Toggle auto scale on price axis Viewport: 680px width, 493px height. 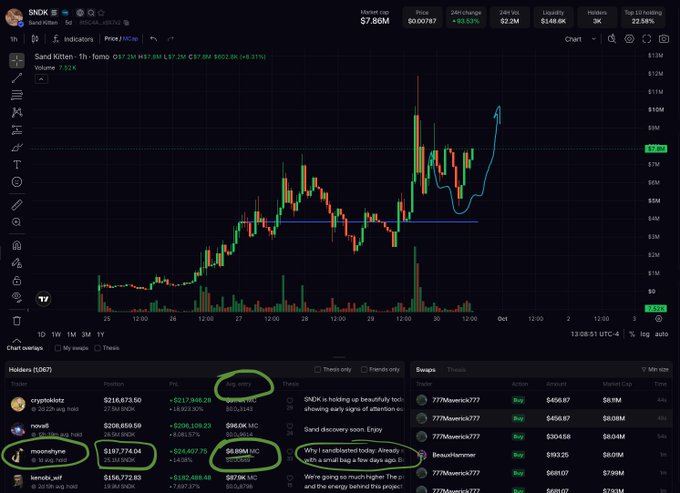click(x=661, y=334)
